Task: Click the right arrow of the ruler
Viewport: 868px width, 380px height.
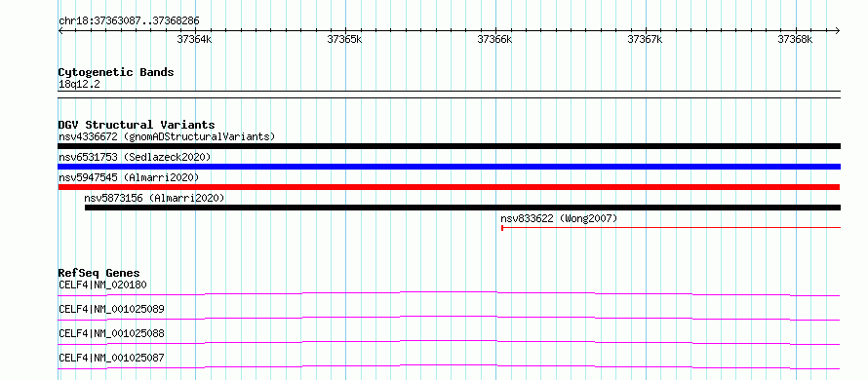Action: [838, 30]
